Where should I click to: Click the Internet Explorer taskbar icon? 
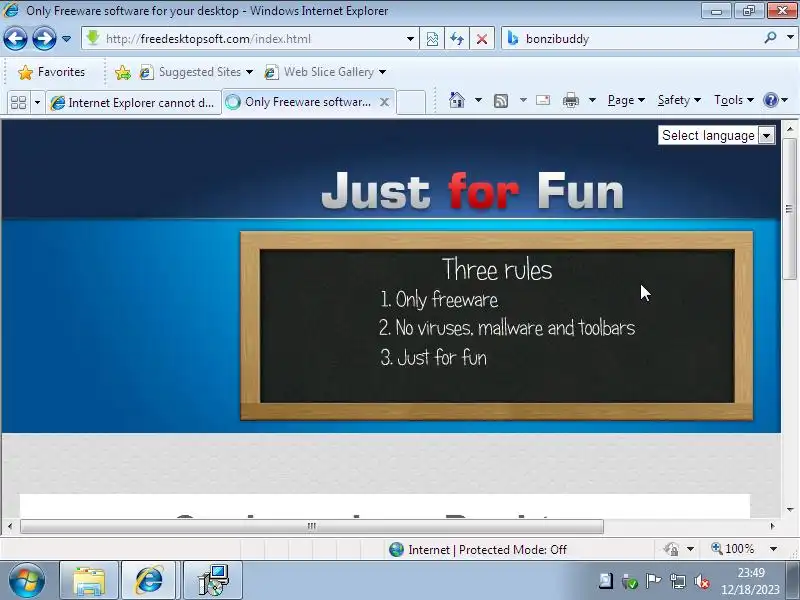point(148,580)
